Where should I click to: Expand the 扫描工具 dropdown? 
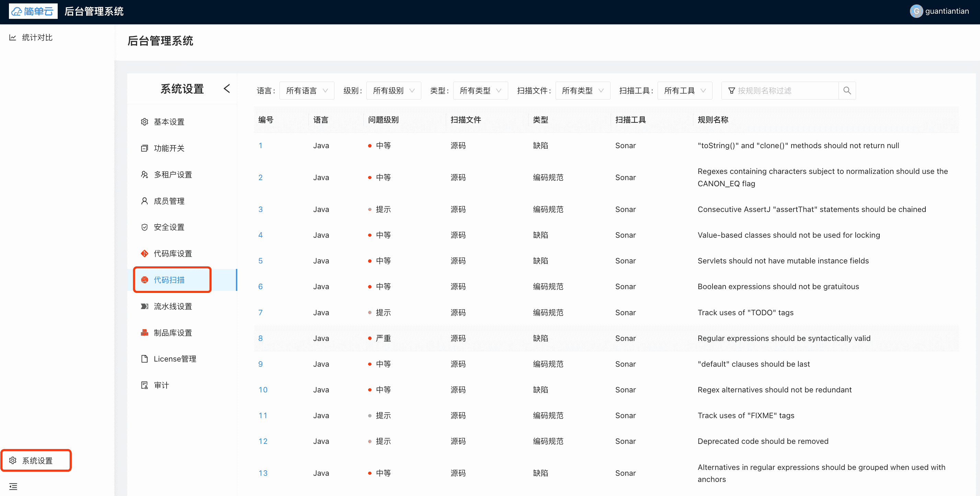click(684, 91)
